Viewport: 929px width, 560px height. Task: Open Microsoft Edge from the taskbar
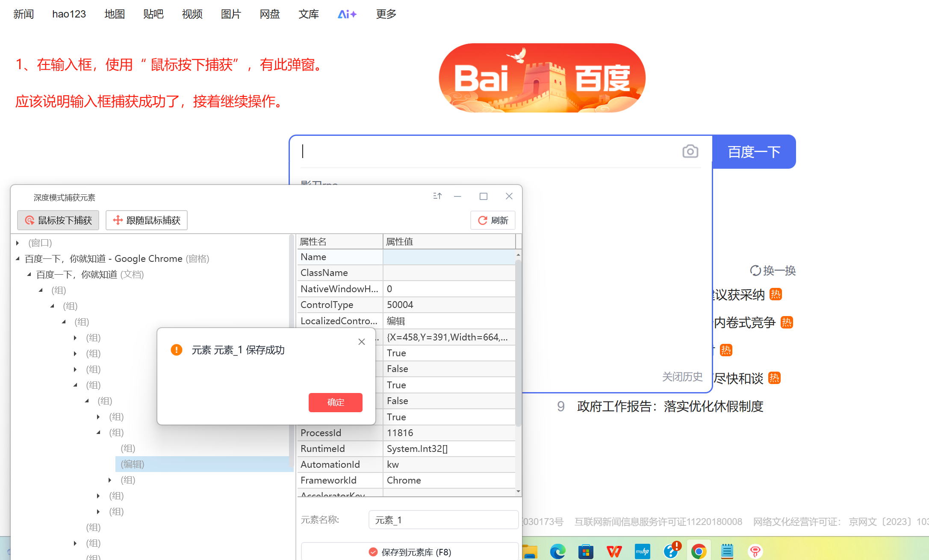point(557,551)
